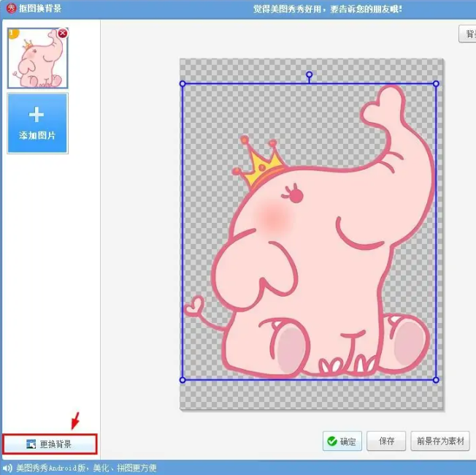Remove the elephant thumbnail with red X
The height and width of the screenshot is (475, 476).
[x=63, y=33]
